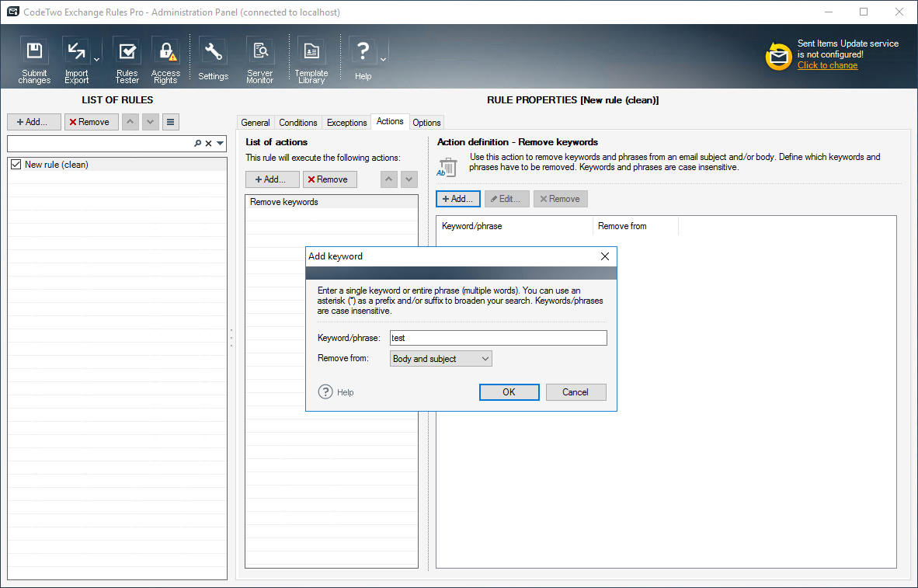Click the Remove keywords trash icon
Screen dimensions: 918x588
[x=447, y=166]
